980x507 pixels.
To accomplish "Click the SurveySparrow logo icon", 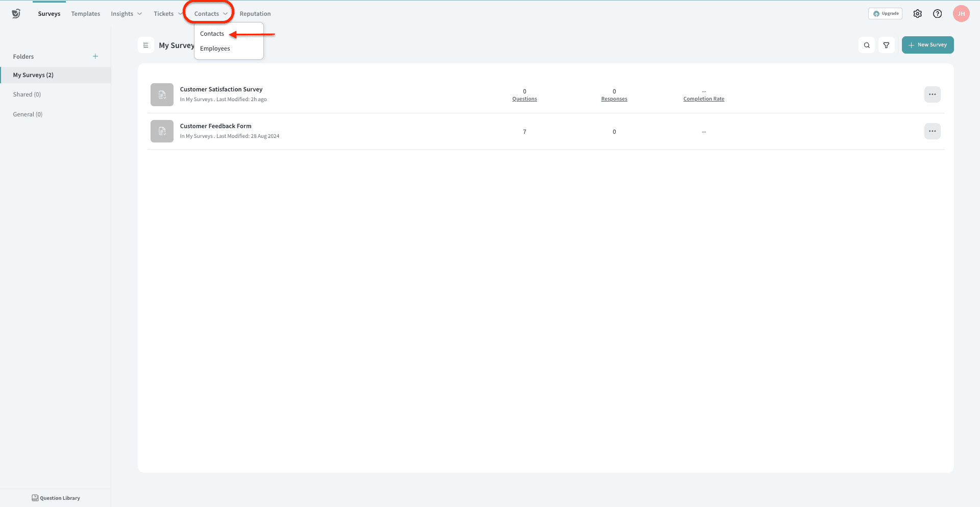I will [x=16, y=14].
